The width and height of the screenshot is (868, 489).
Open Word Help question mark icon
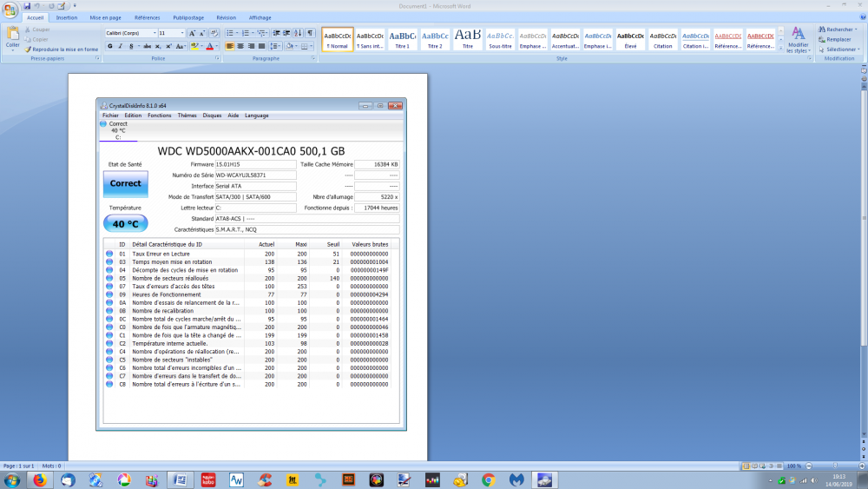(x=861, y=17)
